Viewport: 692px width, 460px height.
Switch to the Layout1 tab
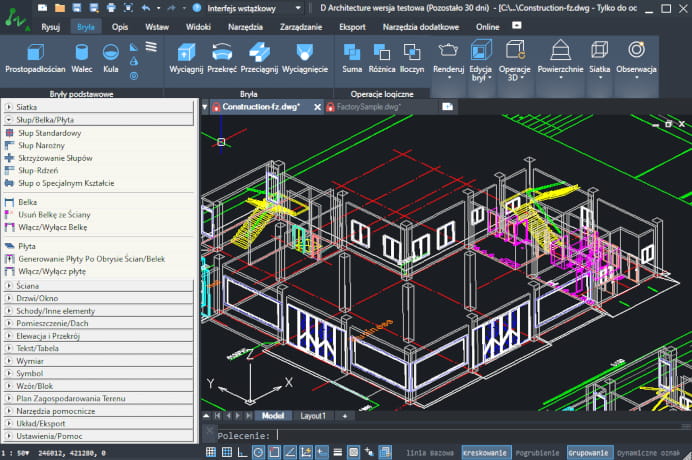[x=312, y=416]
